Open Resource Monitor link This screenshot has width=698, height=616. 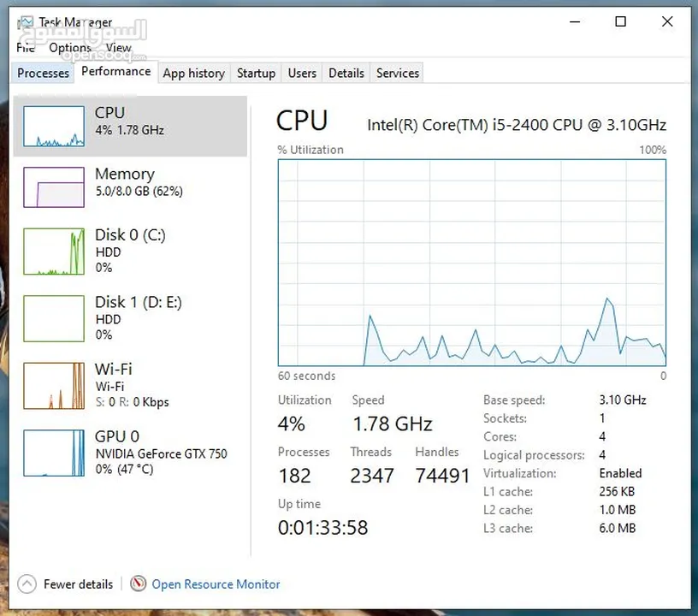click(216, 584)
